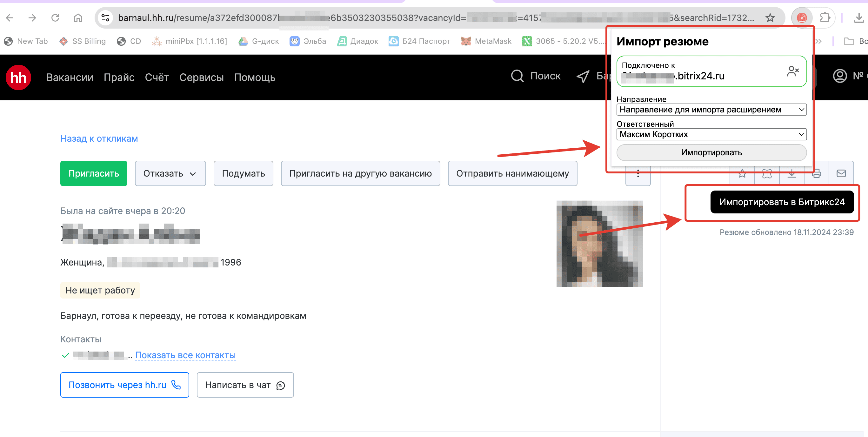Image resolution: width=868 pixels, height=437 pixels.
Task: Click the disconnect user icon in popup
Action: coord(792,71)
